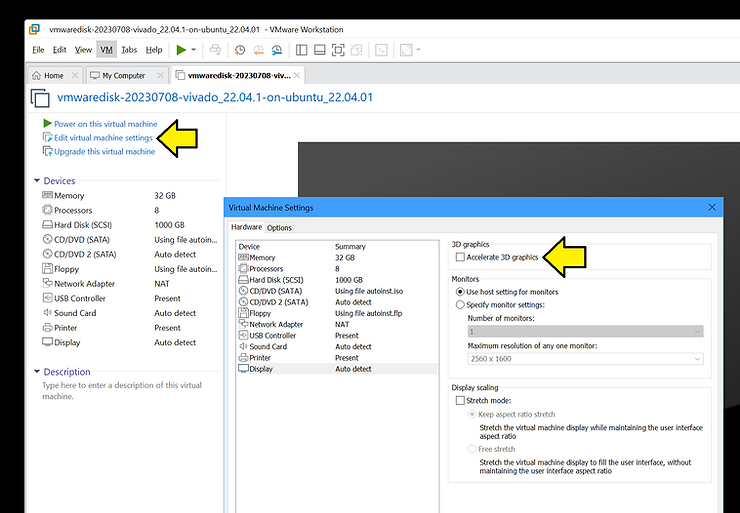
Task: Click the Take Snapshot clock icon
Action: coord(240,49)
